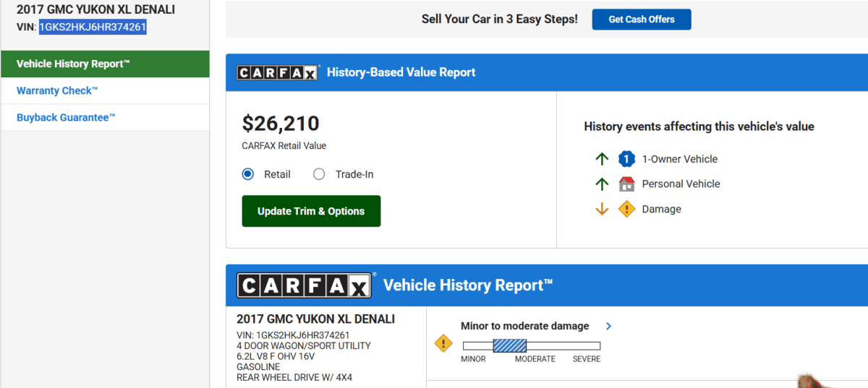Click the highlighted VIN number in sidebar
The image size is (868, 388).
pos(93,27)
